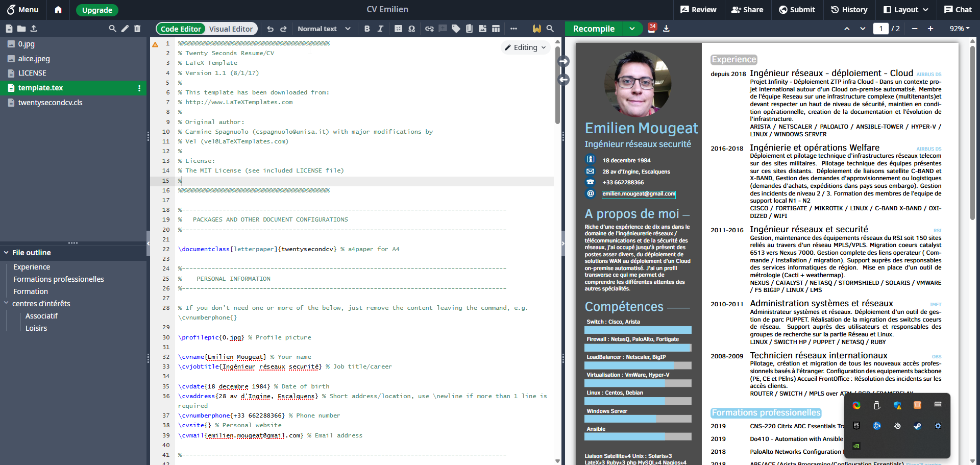
Task: Click the New folder icon
Action: click(21, 29)
